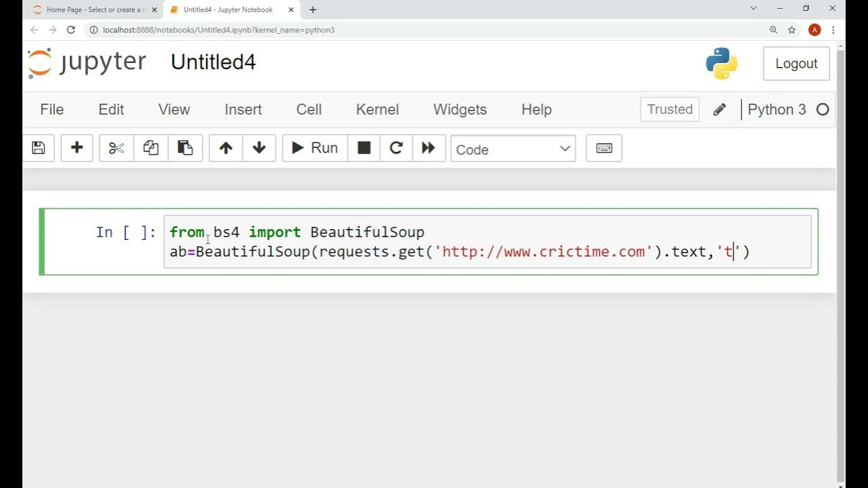Rename notebook by clicking Untitled4 title

[213, 62]
